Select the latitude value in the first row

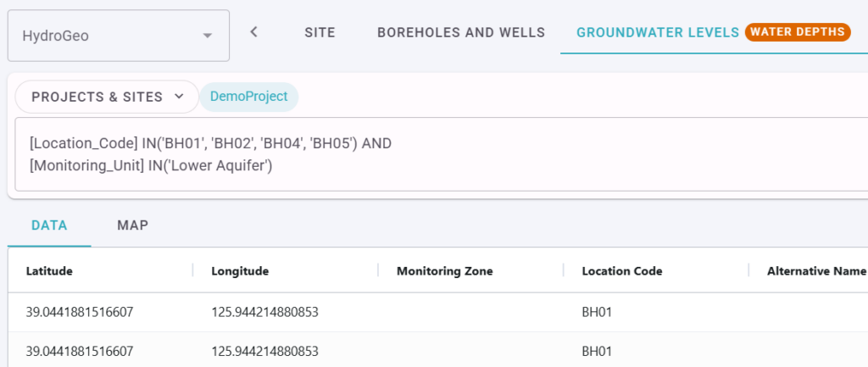[80, 312]
